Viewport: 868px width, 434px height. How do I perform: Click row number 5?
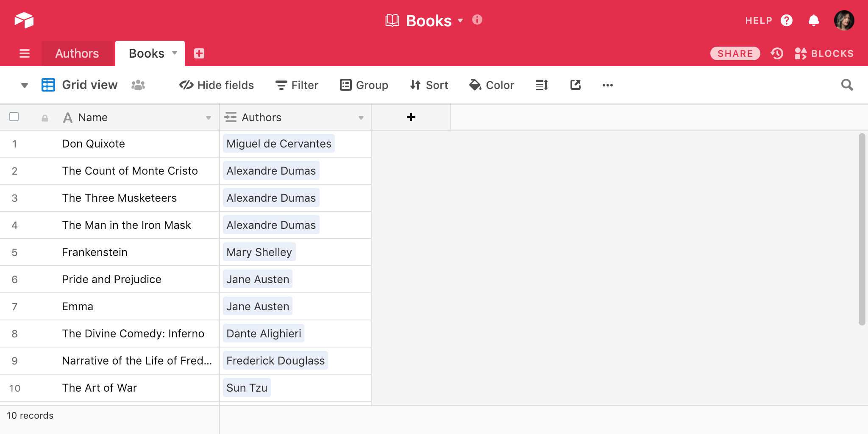click(14, 253)
